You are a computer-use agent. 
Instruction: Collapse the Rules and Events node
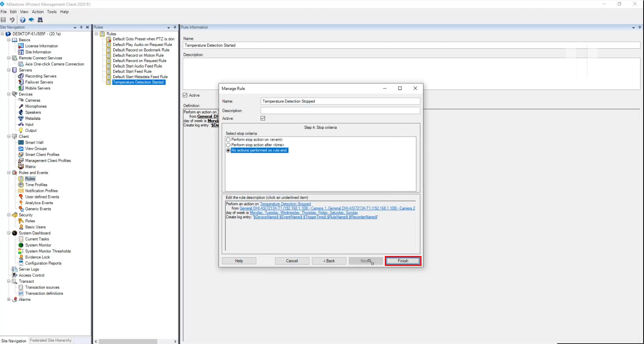pos(9,173)
